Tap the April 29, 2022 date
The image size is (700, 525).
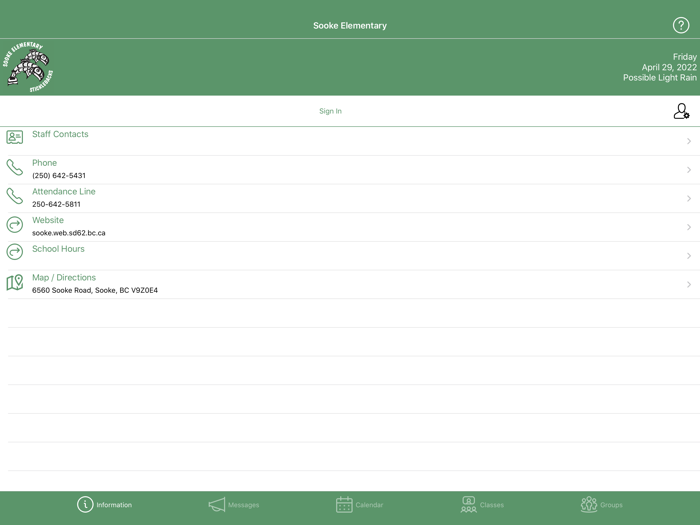[x=669, y=67]
